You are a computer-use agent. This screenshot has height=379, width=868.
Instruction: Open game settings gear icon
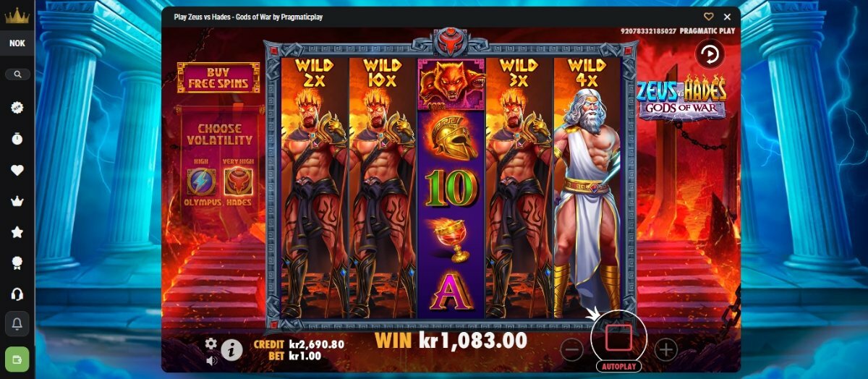click(210, 344)
